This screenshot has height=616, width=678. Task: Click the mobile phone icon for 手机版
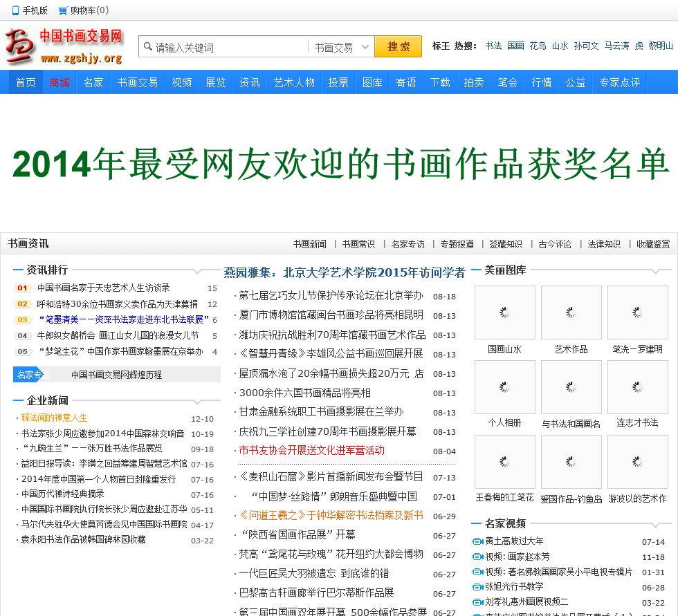[16, 11]
